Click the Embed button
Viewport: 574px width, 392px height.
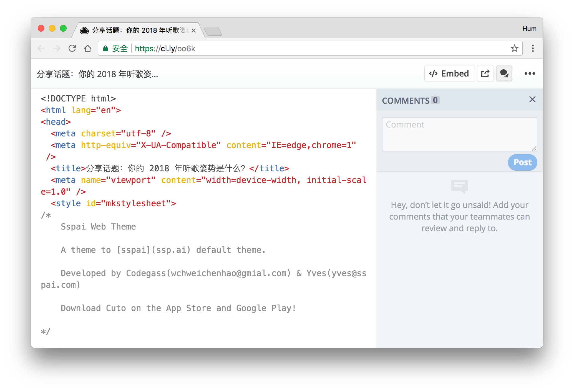449,74
